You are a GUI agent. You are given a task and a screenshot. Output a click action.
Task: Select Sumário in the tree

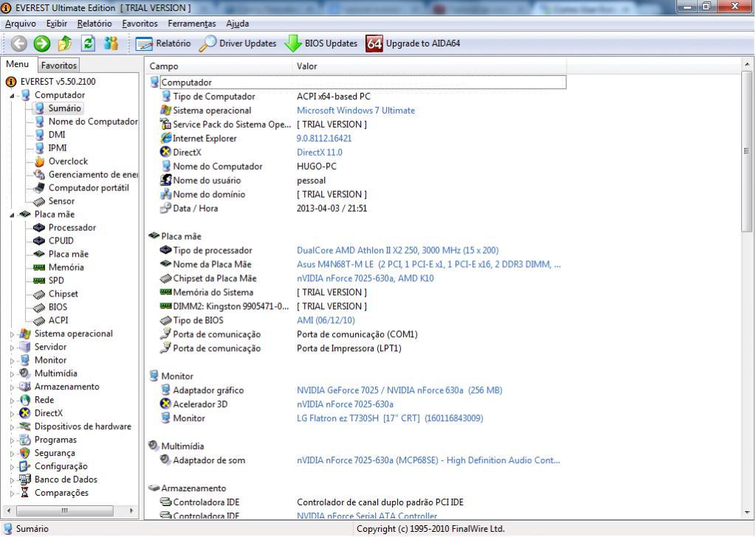coord(64,108)
